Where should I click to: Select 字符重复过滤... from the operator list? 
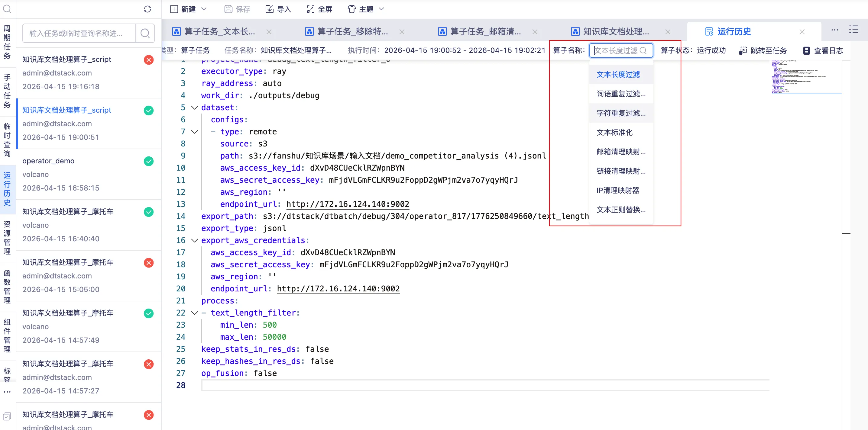point(621,113)
